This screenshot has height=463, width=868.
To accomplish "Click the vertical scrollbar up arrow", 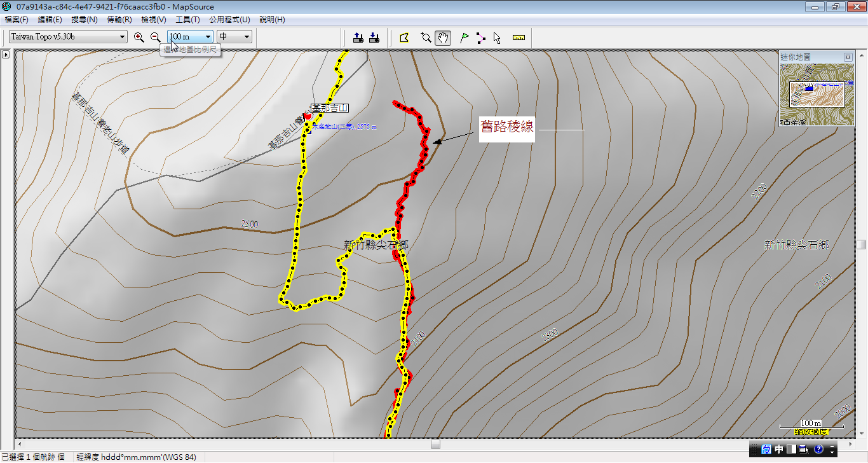I will 862,55.
